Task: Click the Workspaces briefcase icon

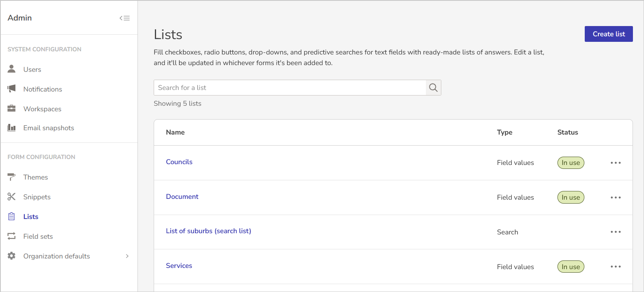Action: pos(11,109)
